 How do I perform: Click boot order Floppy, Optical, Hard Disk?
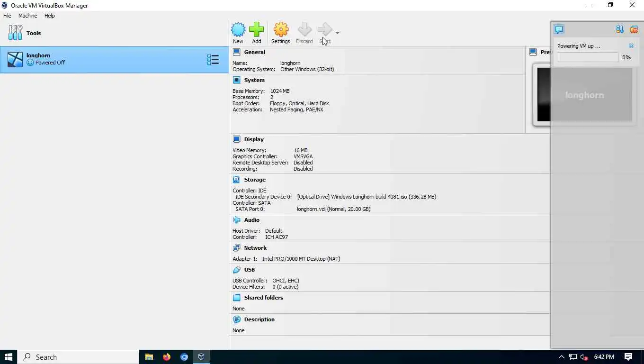point(299,103)
